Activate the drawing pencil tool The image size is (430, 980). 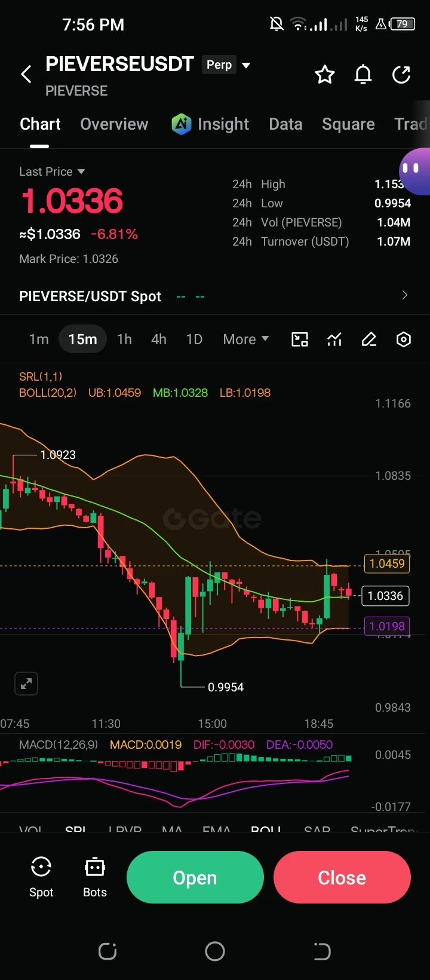coord(369,339)
